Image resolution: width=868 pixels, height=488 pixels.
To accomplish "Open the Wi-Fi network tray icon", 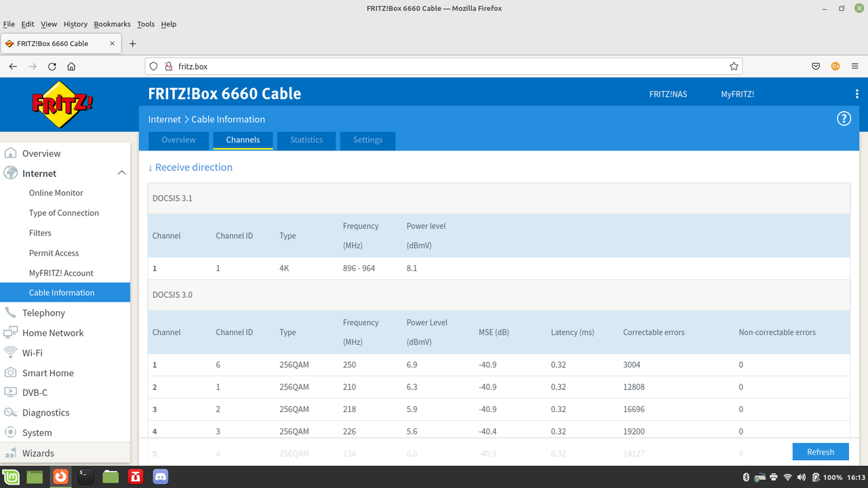I will tap(787, 477).
